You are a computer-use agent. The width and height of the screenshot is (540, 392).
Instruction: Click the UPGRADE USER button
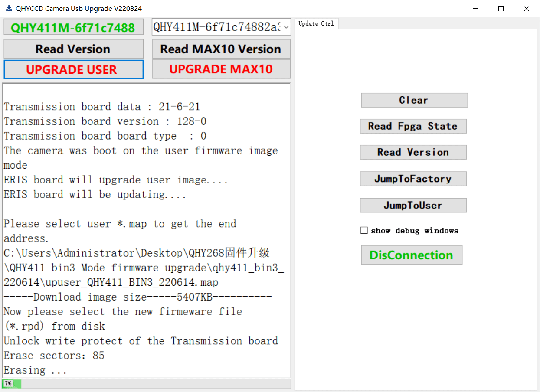coord(73,69)
